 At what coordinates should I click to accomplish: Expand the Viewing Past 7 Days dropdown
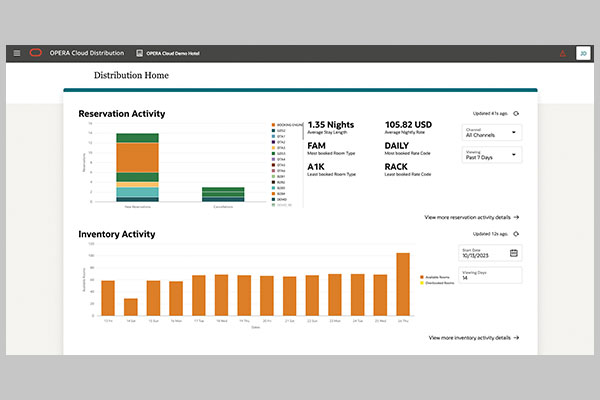pos(492,155)
